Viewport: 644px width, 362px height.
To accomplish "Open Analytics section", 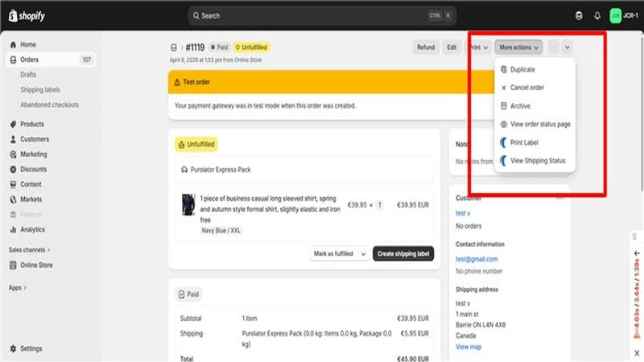I will (x=32, y=229).
